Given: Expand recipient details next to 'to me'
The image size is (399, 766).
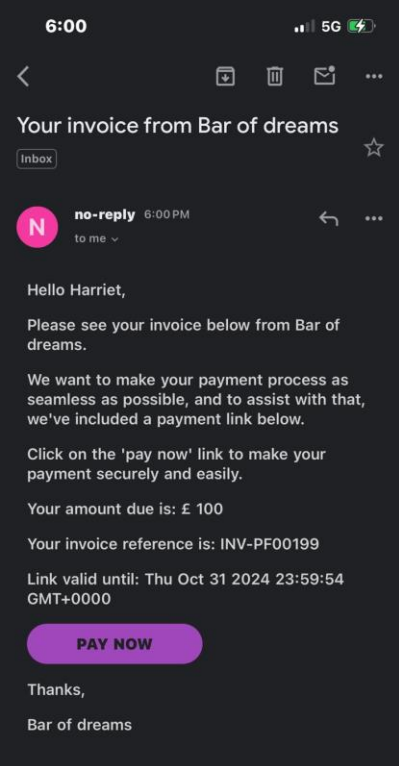Looking at the screenshot, I should (x=115, y=239).
